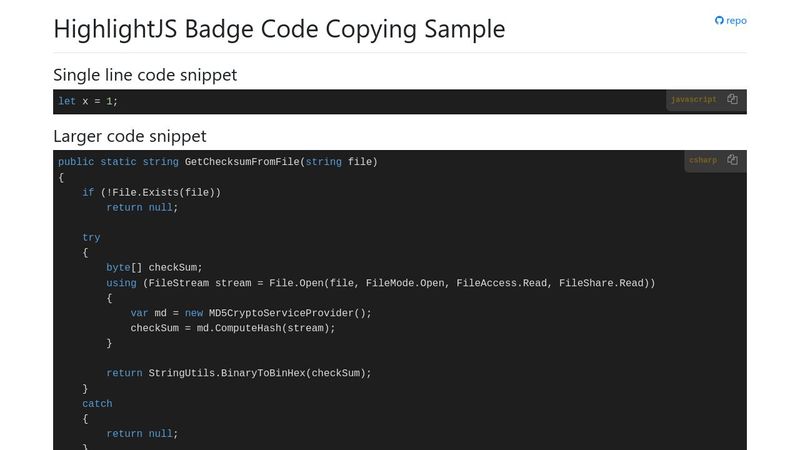800x450 pixels.
Task: Open the repo link
Action: click(x=731, y=20)
